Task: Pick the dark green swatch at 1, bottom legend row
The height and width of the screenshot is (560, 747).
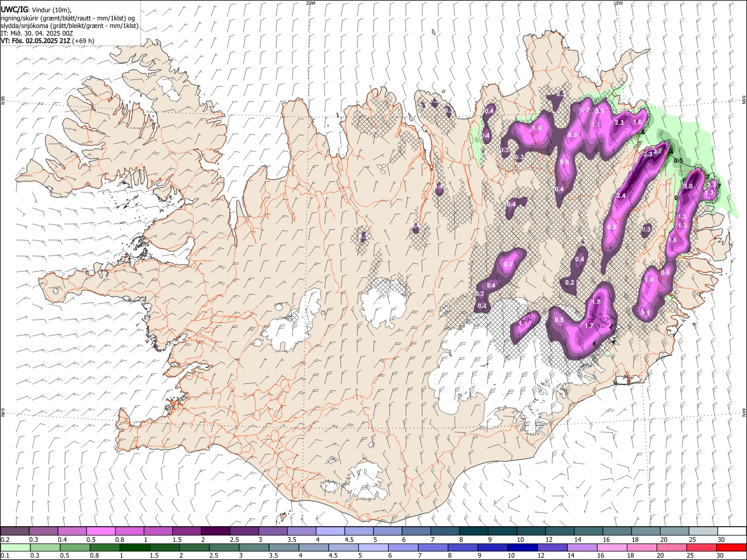Action: pyautogui.click(x=135, y=547)
